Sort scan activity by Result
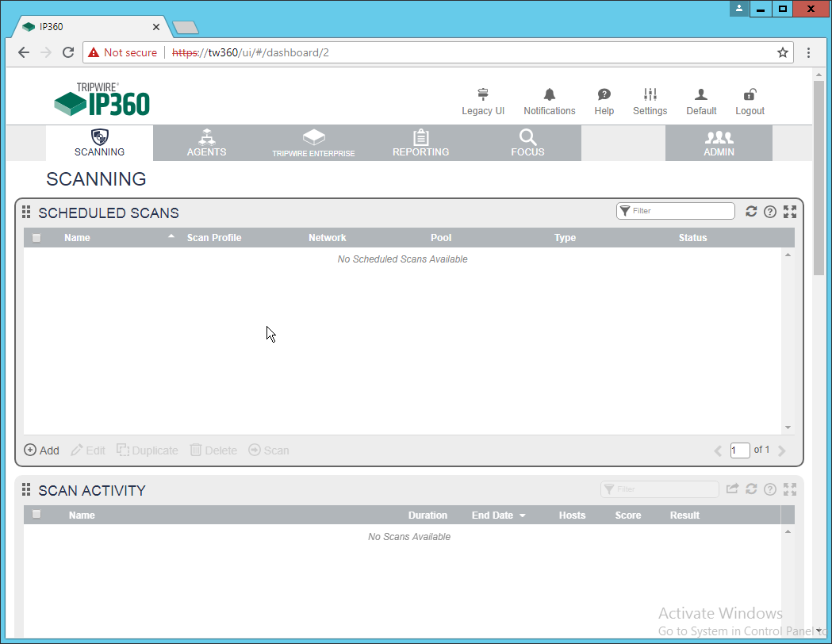Screen dimensions: 832x644 click(x=684, y=516)
